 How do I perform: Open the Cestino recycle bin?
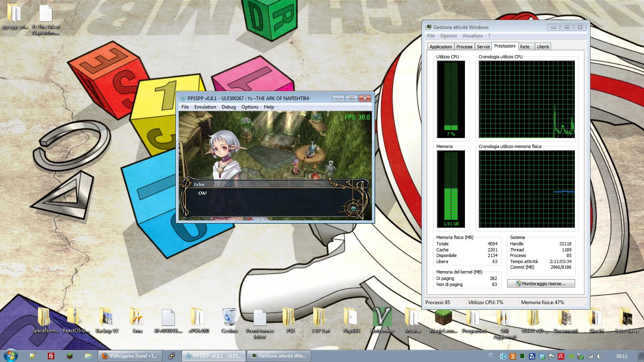tap(229, 321)
